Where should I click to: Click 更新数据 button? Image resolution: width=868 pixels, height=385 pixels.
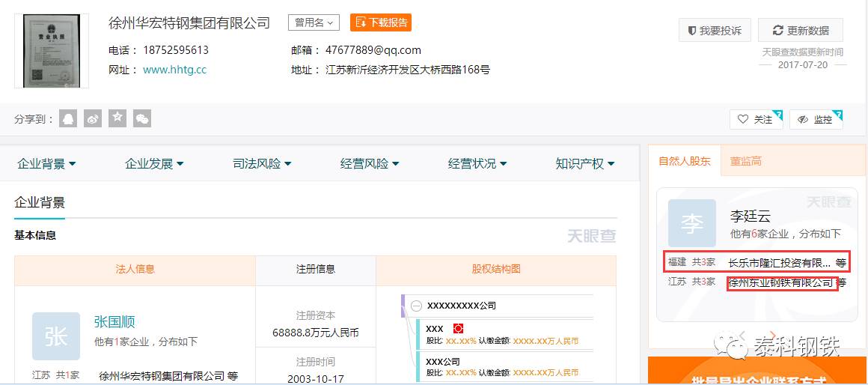(801, 31)
